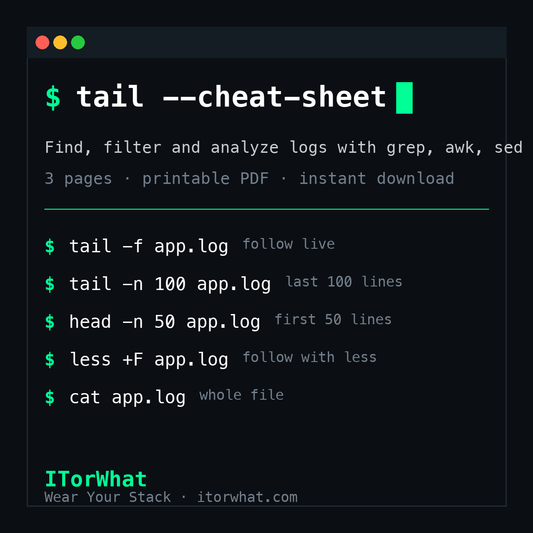The image size is (533, 533).
Task: Click the yellow minimize window dot
Action: (x=60, y=42)
